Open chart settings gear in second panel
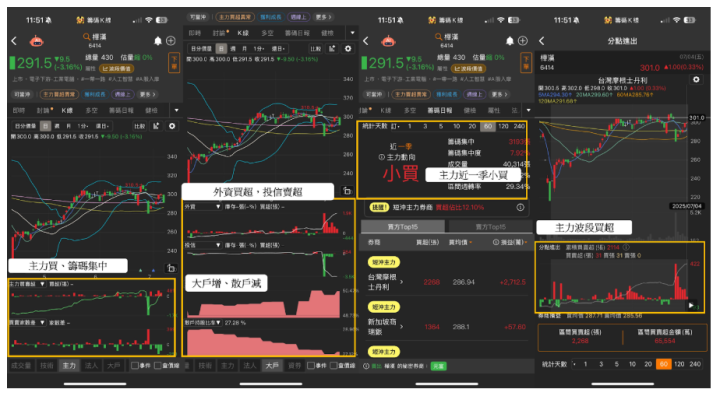This screenshot has width=720, height=396. (348, 48)
